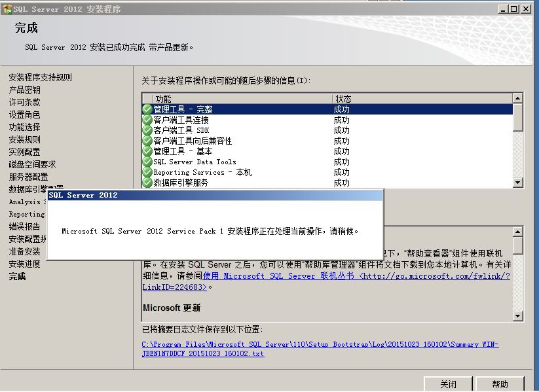Open the summary log file path link
The height and width of the screenshot is (392, 539).
click(x=320, y=349)
